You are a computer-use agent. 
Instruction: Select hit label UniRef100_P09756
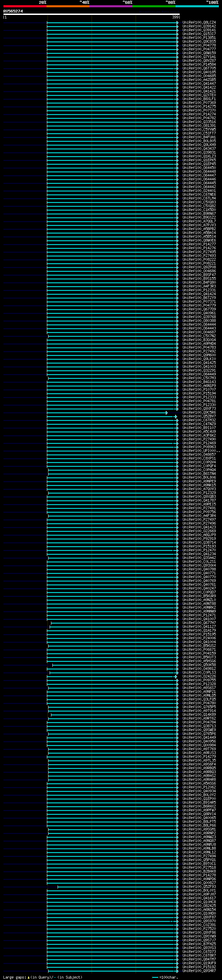[x=199, y=512]
